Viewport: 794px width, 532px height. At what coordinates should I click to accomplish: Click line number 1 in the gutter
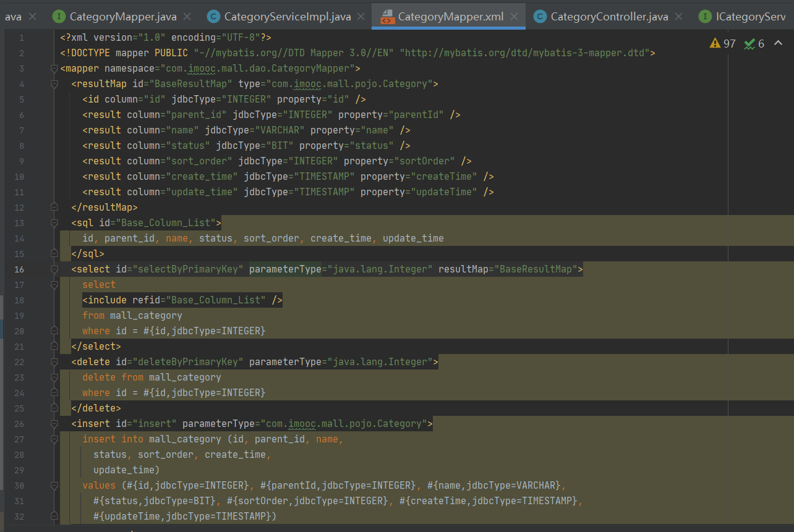(x=22, y=38)
